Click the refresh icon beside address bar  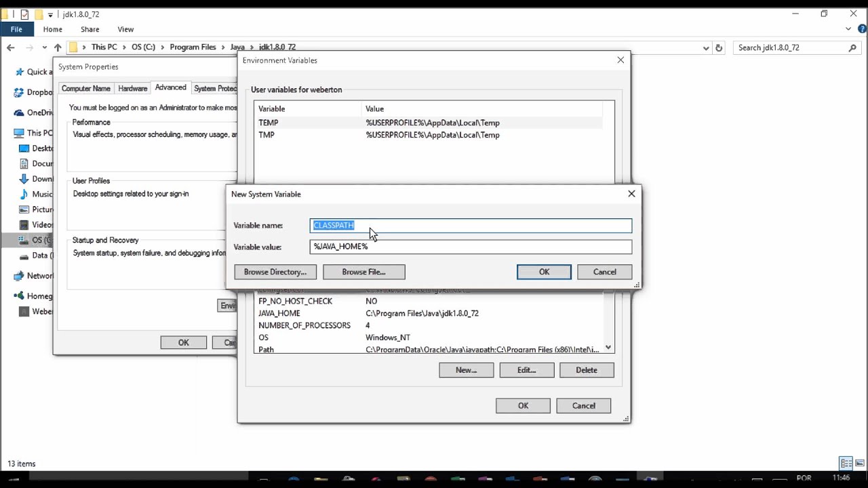click(x=719, y=47)
